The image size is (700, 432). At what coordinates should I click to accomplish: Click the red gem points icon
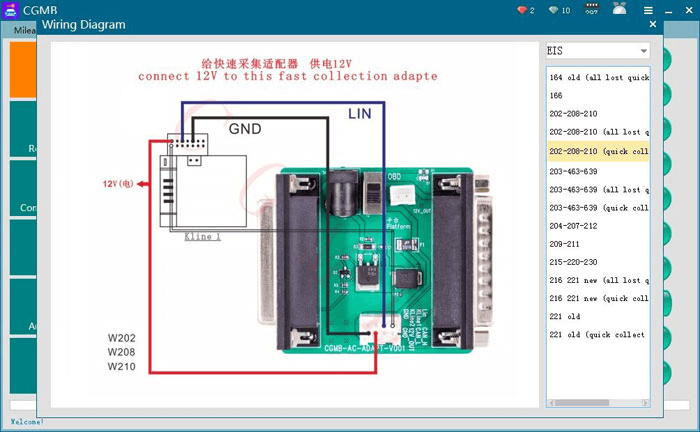click(521, 10)
